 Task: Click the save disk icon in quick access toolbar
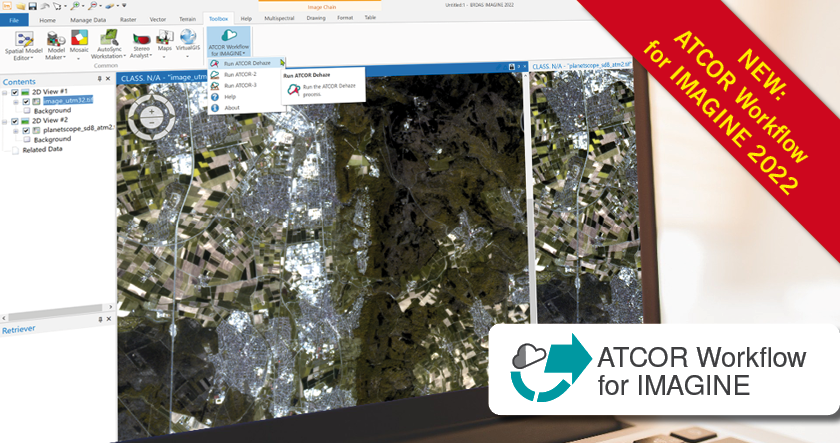pos(33,6)
